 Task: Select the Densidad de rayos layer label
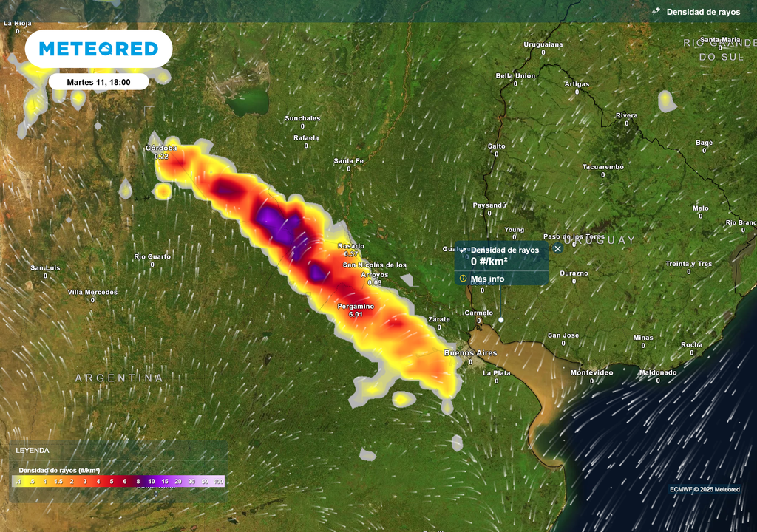[702, 12]
